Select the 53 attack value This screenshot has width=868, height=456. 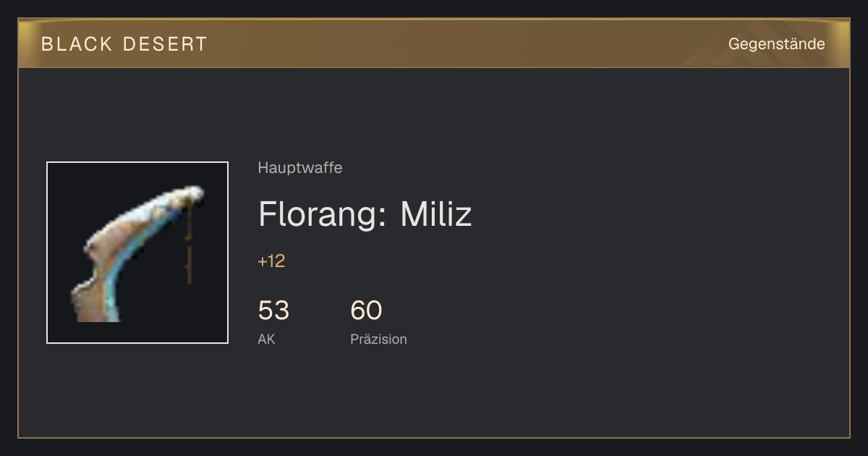(273, 311)
